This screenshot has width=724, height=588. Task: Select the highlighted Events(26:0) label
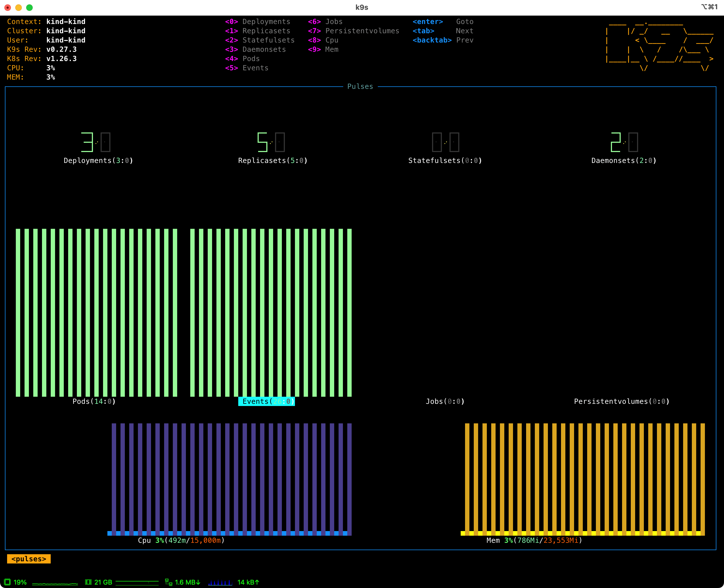[x=267, y=401]
